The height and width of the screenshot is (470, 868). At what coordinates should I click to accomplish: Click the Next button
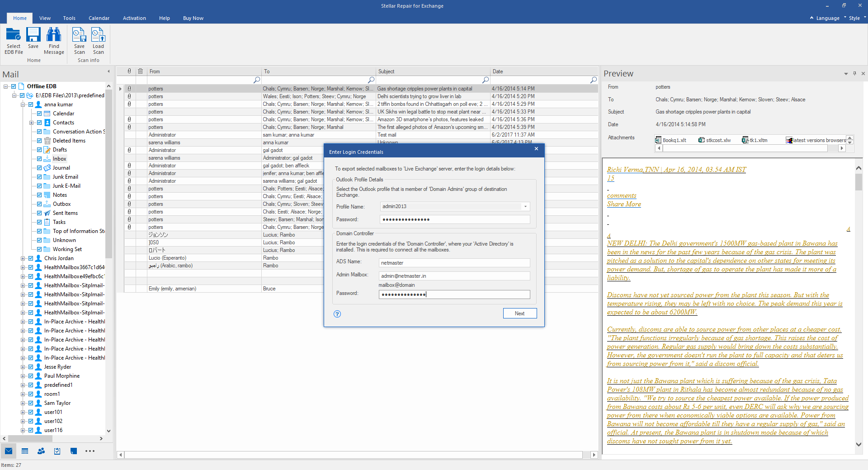coord(520,313)
